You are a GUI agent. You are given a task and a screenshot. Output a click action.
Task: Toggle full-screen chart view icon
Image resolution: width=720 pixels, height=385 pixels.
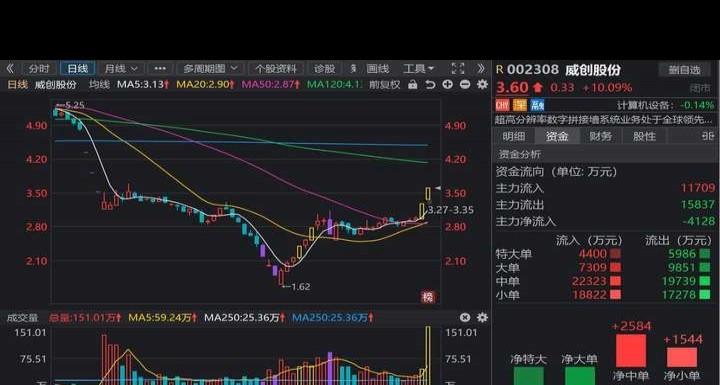point(458,68)
